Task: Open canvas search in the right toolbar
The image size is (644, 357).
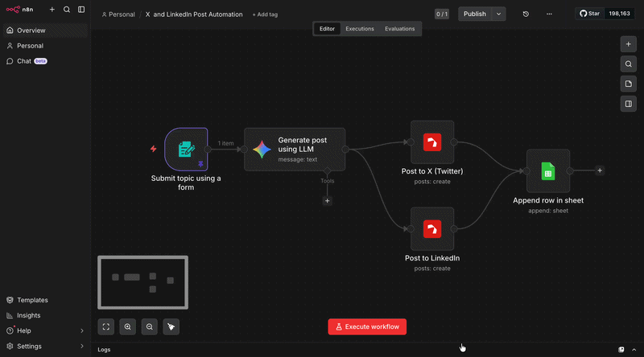Action: tap(629, 64)
